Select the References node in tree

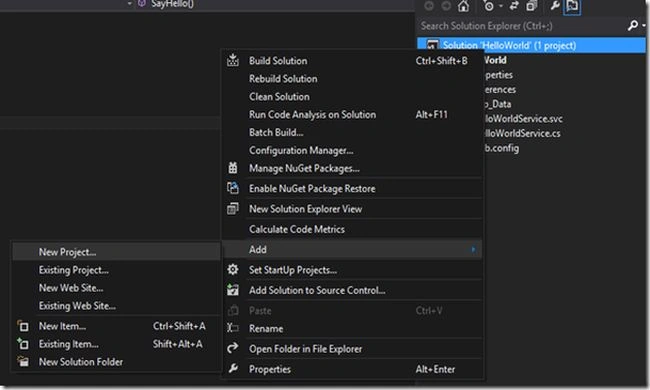click(x=500, y=90)
